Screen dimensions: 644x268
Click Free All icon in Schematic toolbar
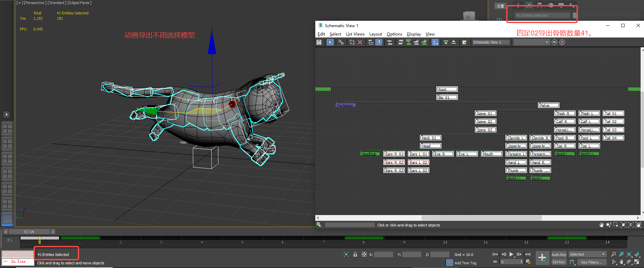click(416, 42)
